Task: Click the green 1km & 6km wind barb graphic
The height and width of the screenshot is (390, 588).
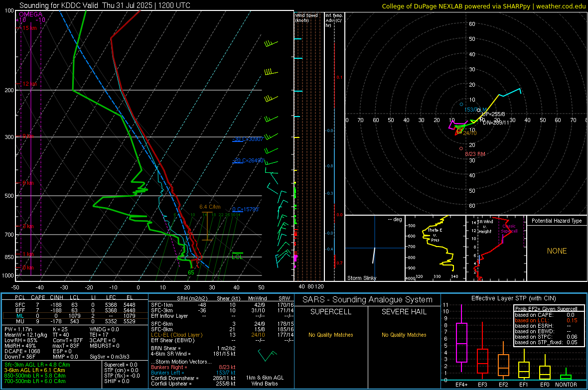Action: click(267, 355)
